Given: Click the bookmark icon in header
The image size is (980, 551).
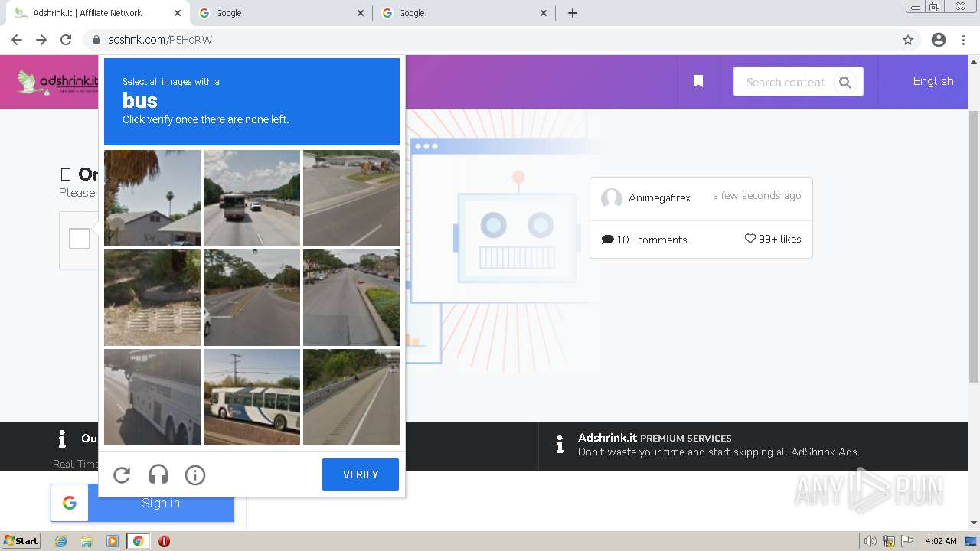Looking at the screenshot, I should pyautogui.click(x=698, y=81).
